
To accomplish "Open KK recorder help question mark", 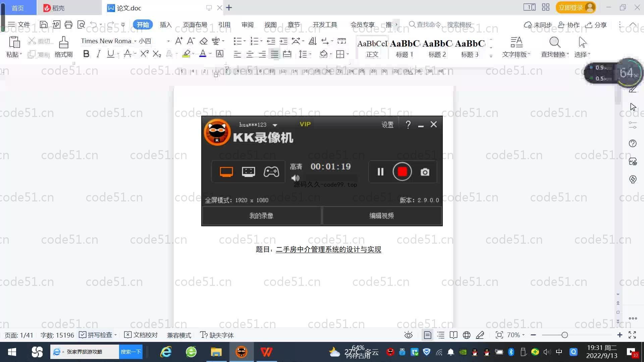I will (408, 125).
